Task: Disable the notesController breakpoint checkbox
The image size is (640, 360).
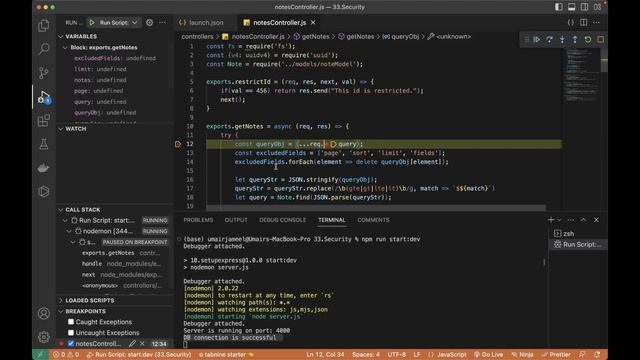Action: [x=71, y=344]
